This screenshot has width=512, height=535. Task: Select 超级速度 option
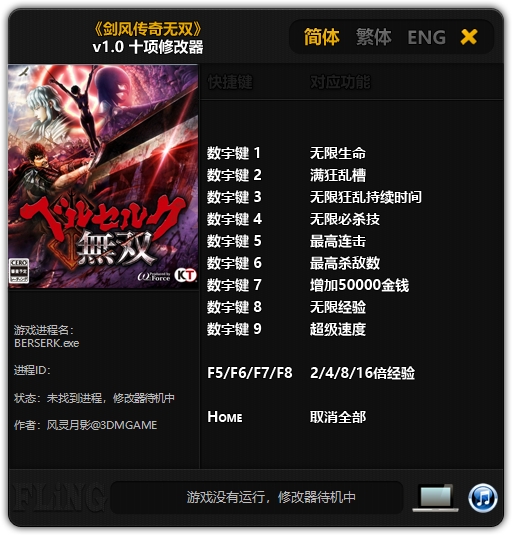tap(338, 329)
